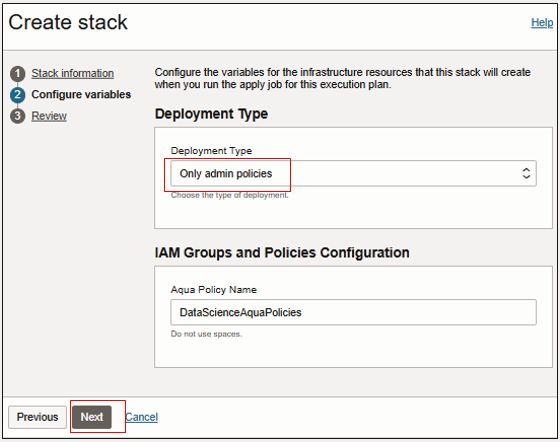Click step 2 circle icon
Image resolution: width=560 pixels, height=442 pixels.
pos(18,95)
